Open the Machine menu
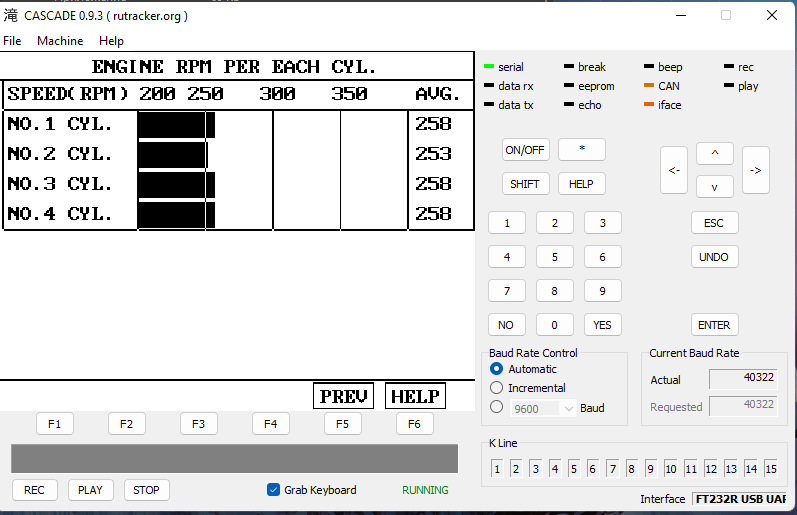Viewport: 797px width, 515px height. pos(60,41)
